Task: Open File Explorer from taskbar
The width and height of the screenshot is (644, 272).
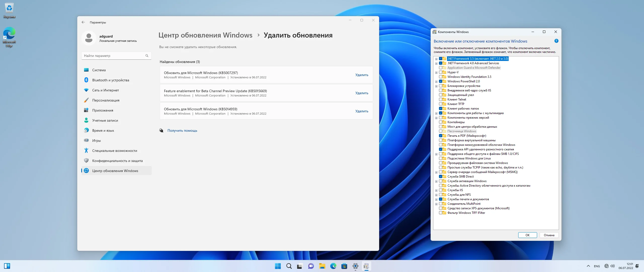Action: click(322, 266)
